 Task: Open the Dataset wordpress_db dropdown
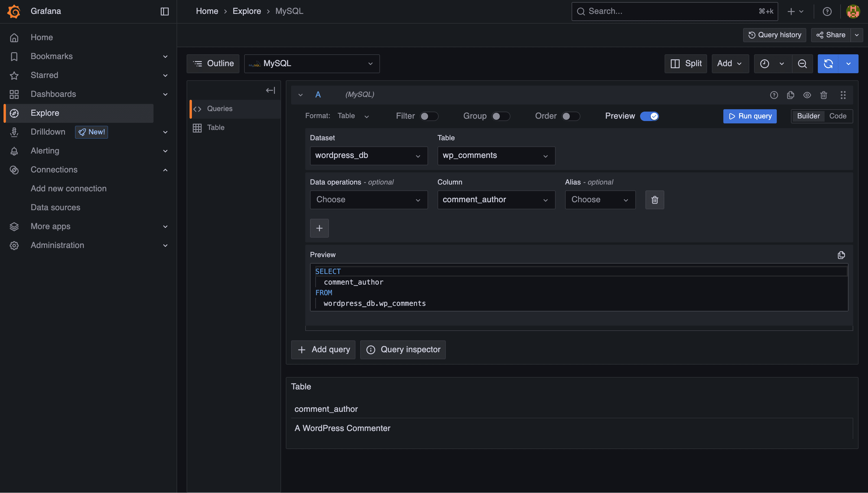point(369,156)
